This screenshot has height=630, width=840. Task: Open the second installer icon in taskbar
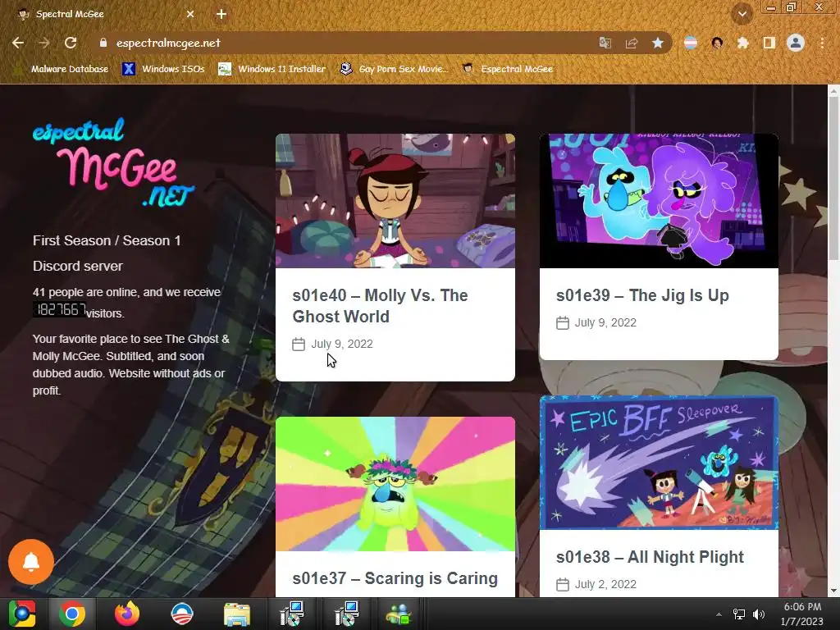point(347,614)
